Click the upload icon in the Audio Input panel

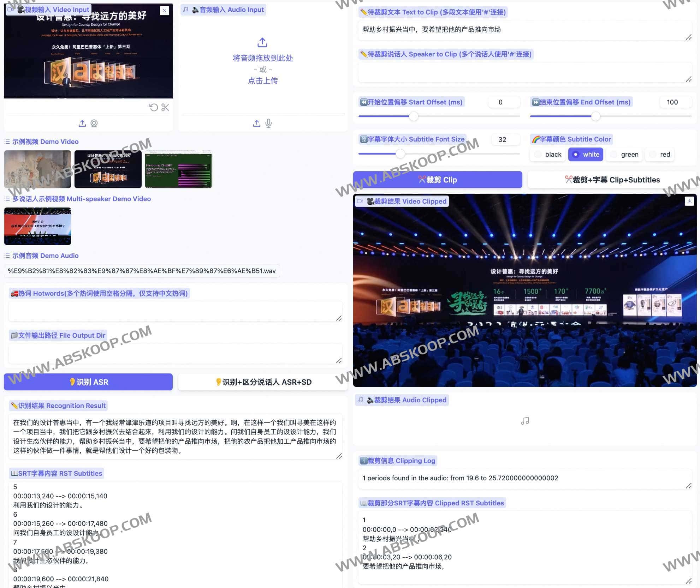coord(256,124)
